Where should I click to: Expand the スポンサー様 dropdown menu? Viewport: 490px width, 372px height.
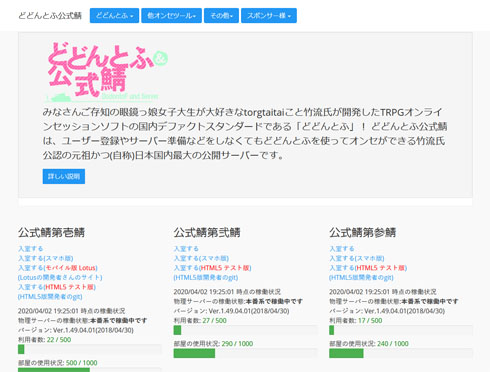pyautogui.click(x=269, y=16)
